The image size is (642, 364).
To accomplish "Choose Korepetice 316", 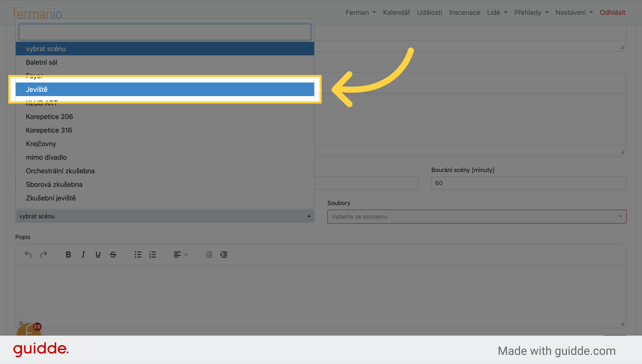I will (165, 130).
